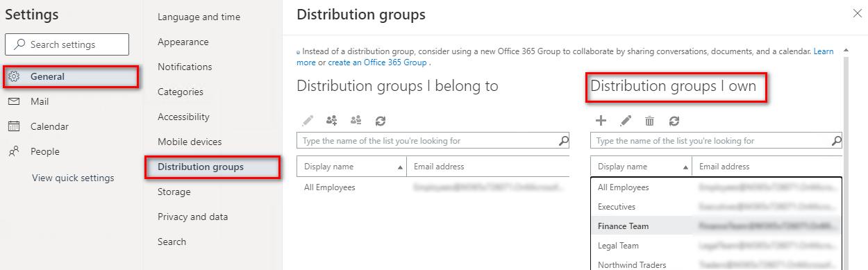Click the join group icon
The width and height of the screenshot is (868, 270).
tap(332, 121)
